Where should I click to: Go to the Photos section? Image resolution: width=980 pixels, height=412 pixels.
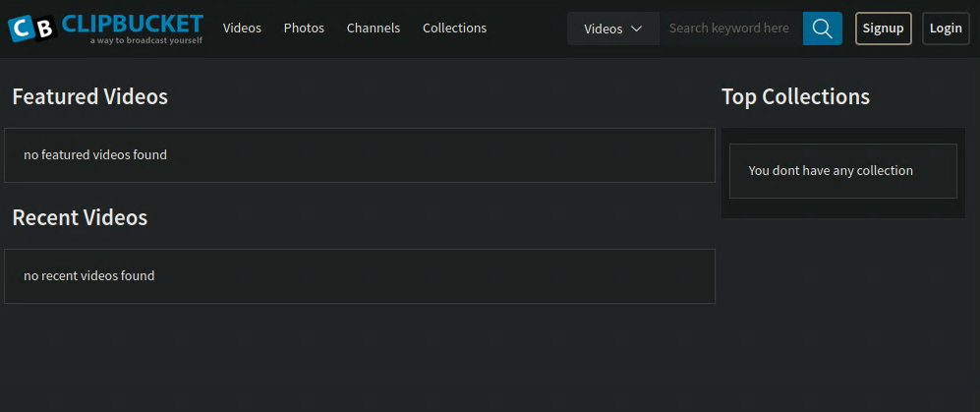point(304,29)
